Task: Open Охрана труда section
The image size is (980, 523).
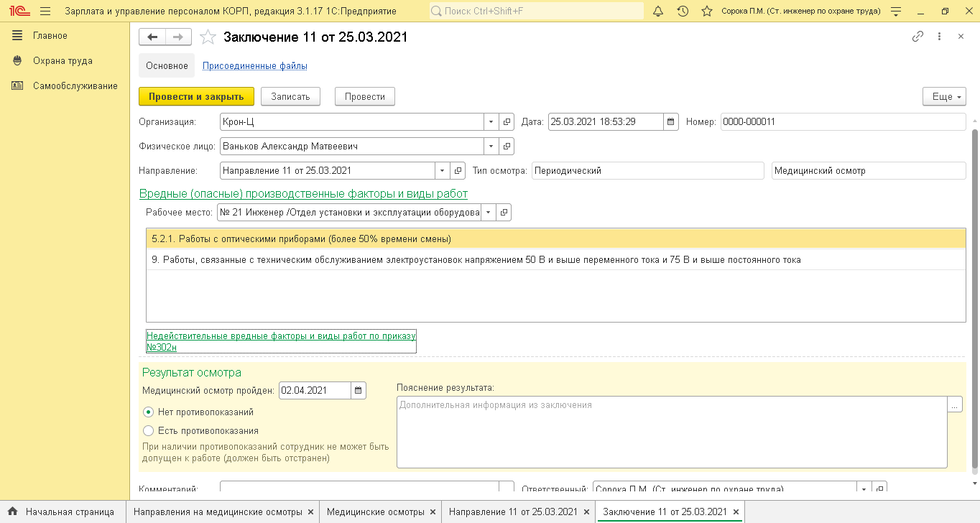Action: [x=63, y=61]
